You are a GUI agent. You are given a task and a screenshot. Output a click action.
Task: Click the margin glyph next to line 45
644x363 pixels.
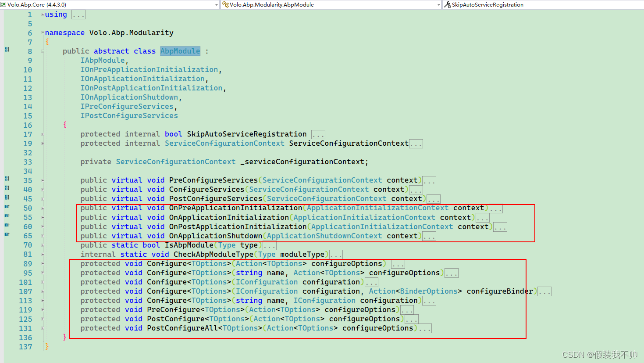pyautogui.click(x=7, y=197)
